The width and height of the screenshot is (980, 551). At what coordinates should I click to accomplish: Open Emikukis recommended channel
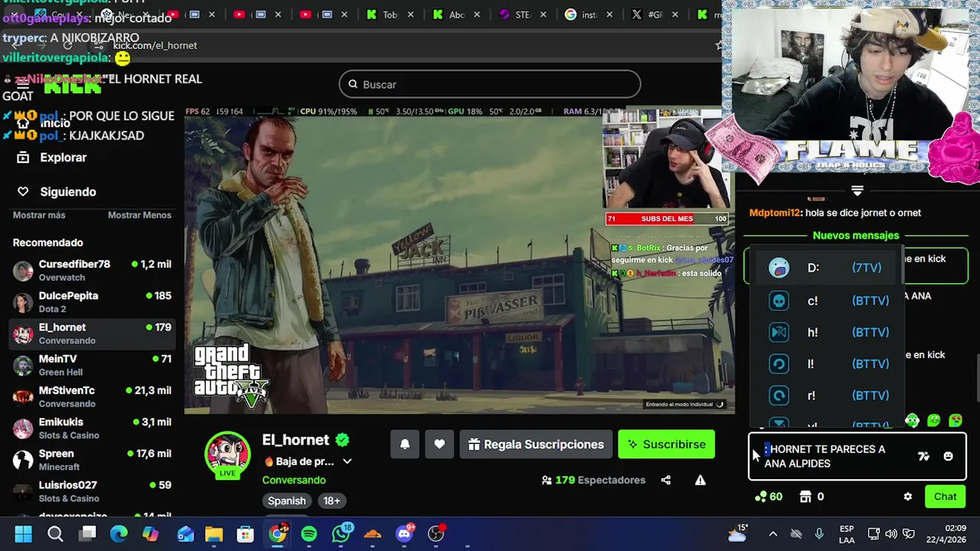92,428
